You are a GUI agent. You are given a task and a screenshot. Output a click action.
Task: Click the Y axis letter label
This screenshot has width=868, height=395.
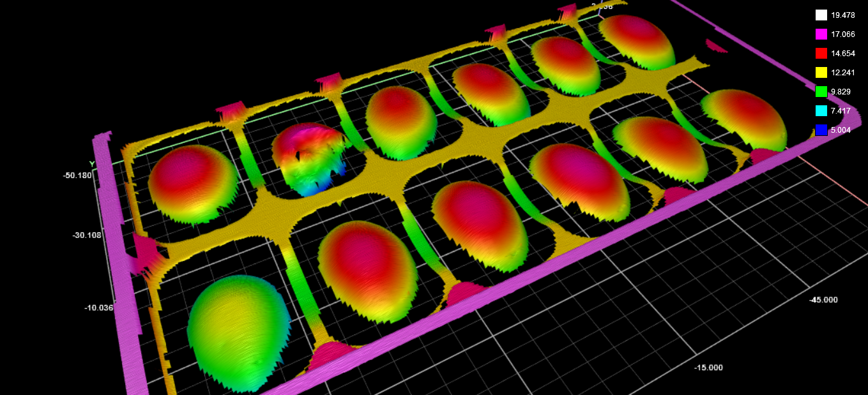click(x=92, y=163)
